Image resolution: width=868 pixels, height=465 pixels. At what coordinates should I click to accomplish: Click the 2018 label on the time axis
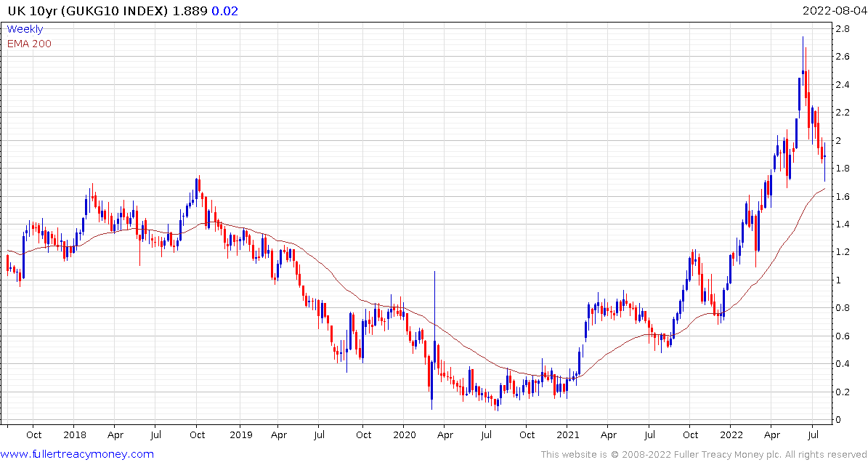click(x=73, y=435)
